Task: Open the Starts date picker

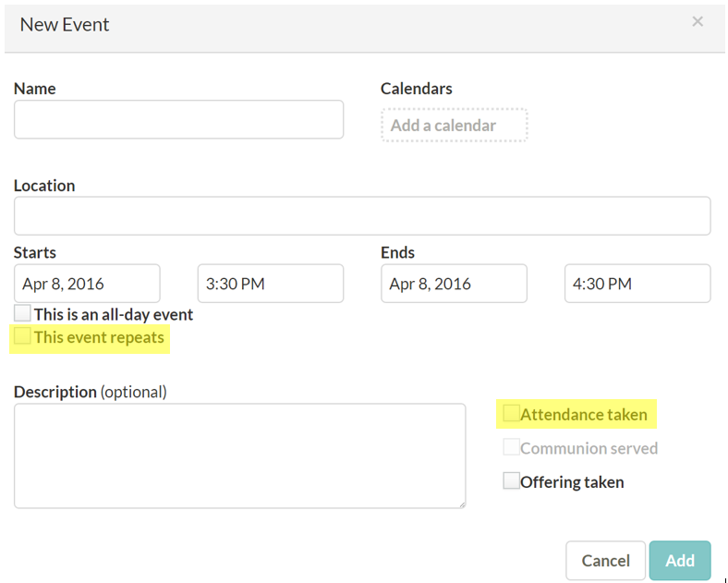Action: [x=87, y=284]
